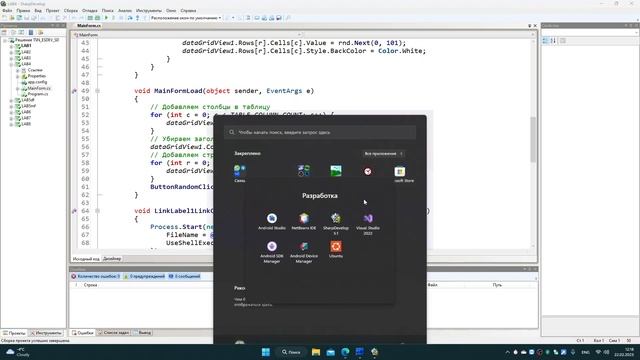
Task: Click the editor's vertical scrollbar thumb
Action: click(533, 139)
